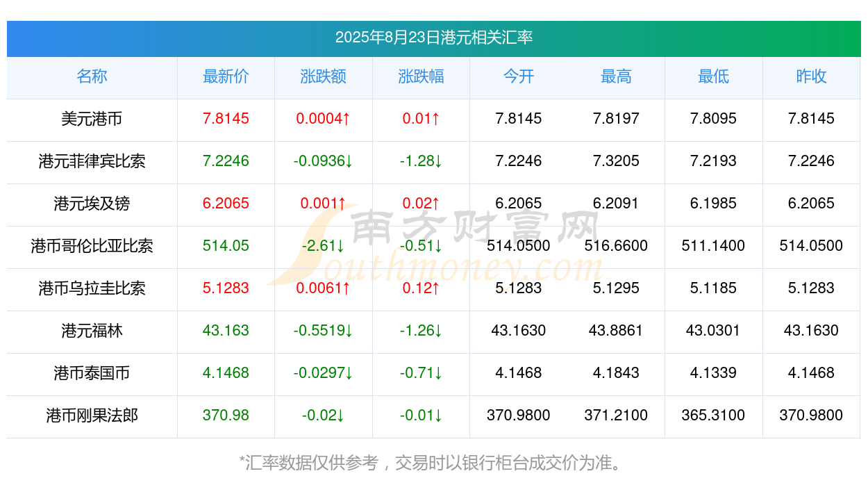
Task: Click latest price 514.05
Action: 226,246
